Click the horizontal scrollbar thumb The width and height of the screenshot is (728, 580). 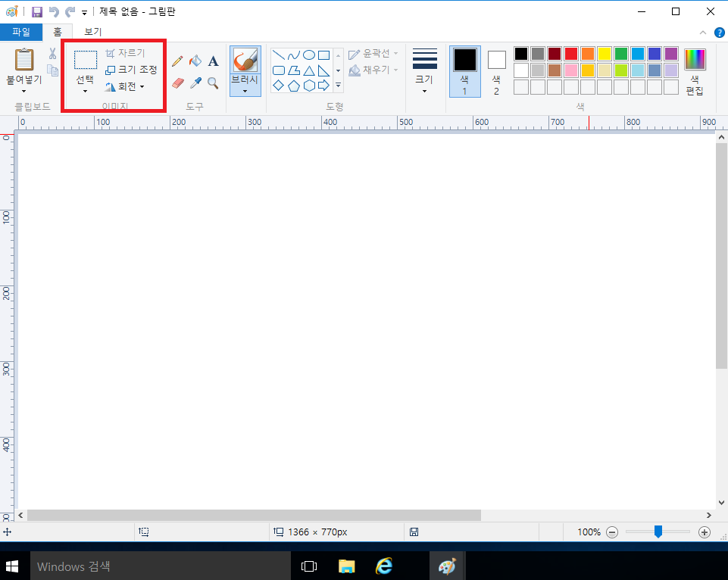[254, 515]
